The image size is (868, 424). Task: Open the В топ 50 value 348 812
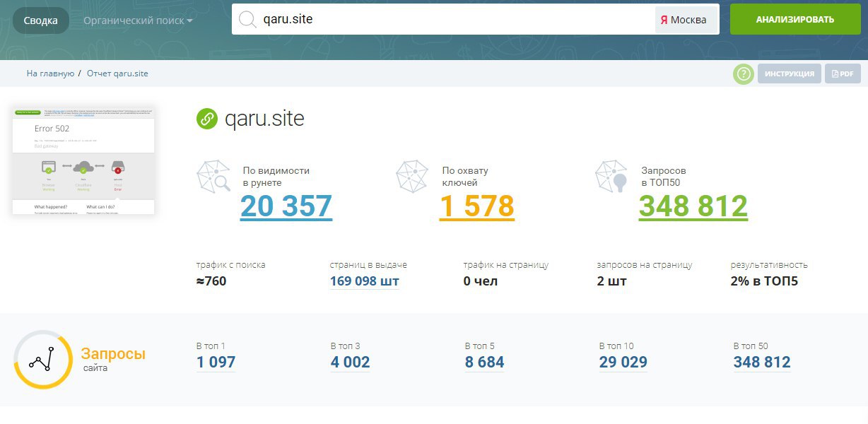click(762, 363)
